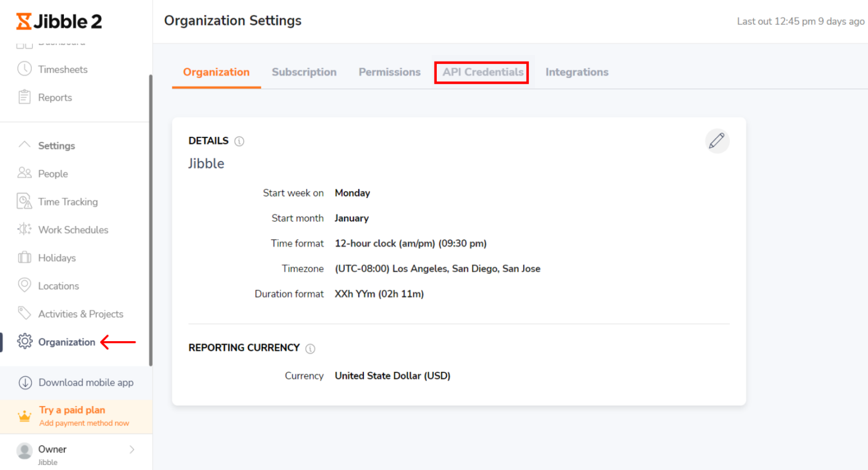The height and width of the screenshot is (470, 868).
Task: Expand the Owner account chevron
Action: (x=132, y=450)
